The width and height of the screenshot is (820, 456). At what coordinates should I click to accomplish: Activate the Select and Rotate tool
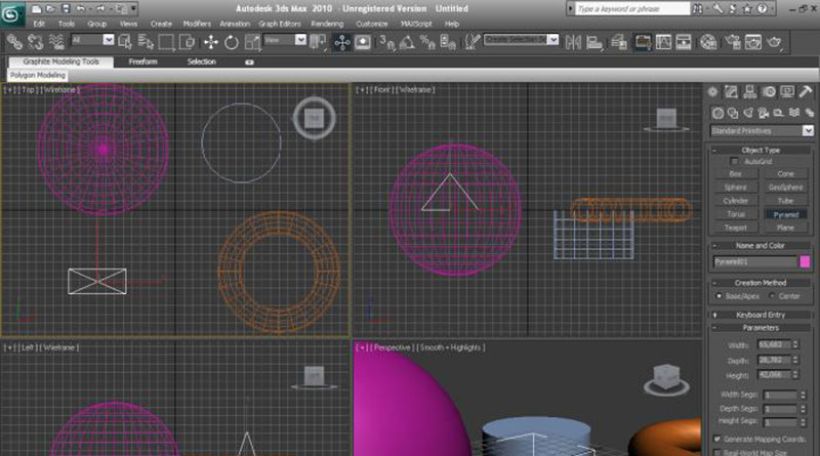coord(232,42)
